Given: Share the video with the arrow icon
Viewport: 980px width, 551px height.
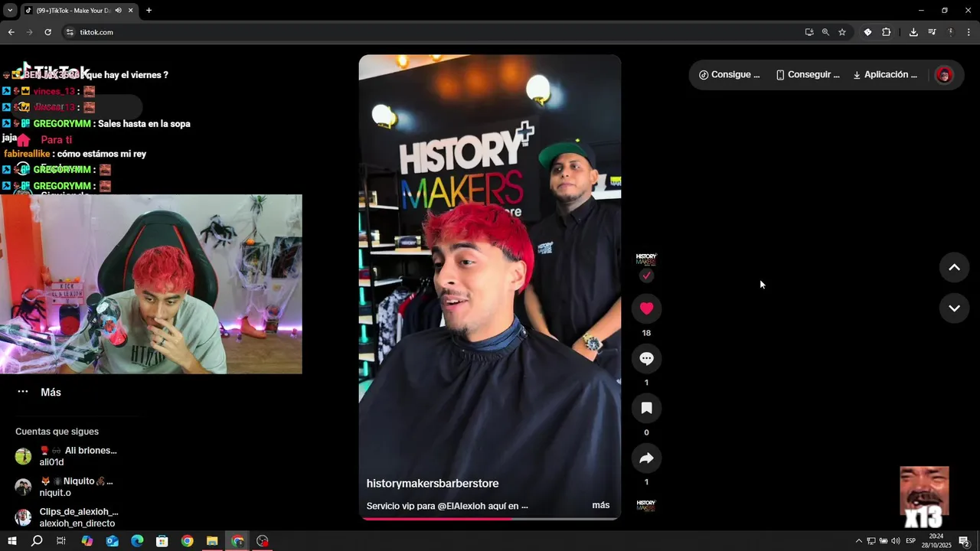Looking at the screenshot, I should [646, 458].
